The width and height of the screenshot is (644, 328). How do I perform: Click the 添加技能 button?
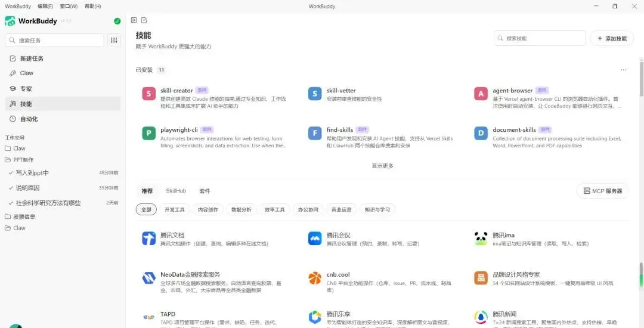point(612,38)
